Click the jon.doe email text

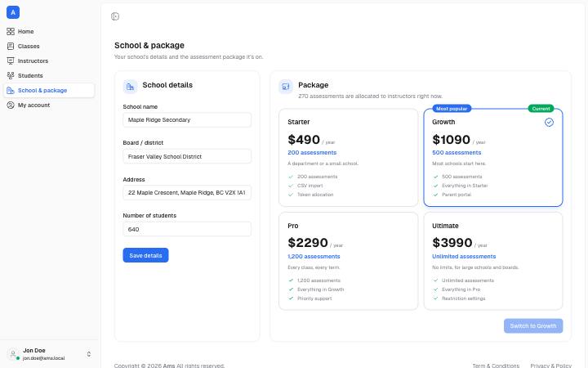(43, 358)
